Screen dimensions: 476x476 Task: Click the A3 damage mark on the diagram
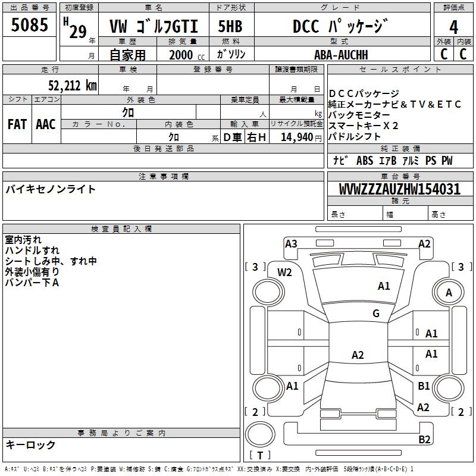pos(291,243)
